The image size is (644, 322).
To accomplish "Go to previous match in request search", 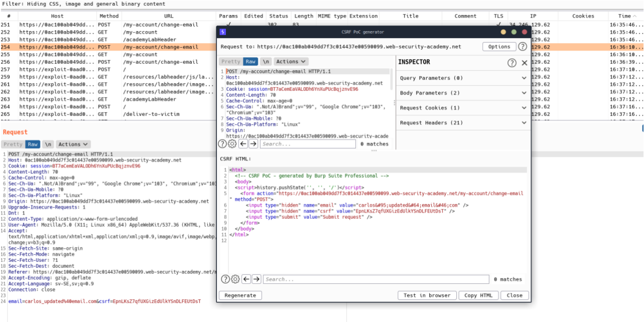I will coord(243,144).
